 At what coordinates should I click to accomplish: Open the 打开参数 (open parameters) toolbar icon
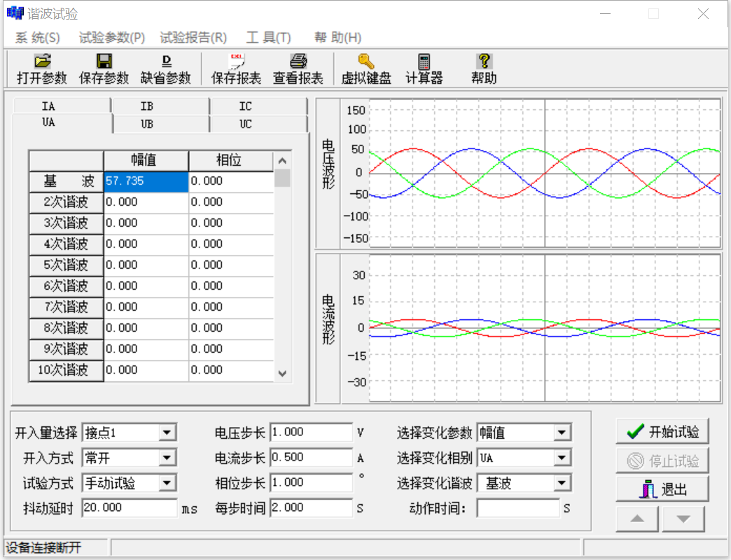click(41, 69)
